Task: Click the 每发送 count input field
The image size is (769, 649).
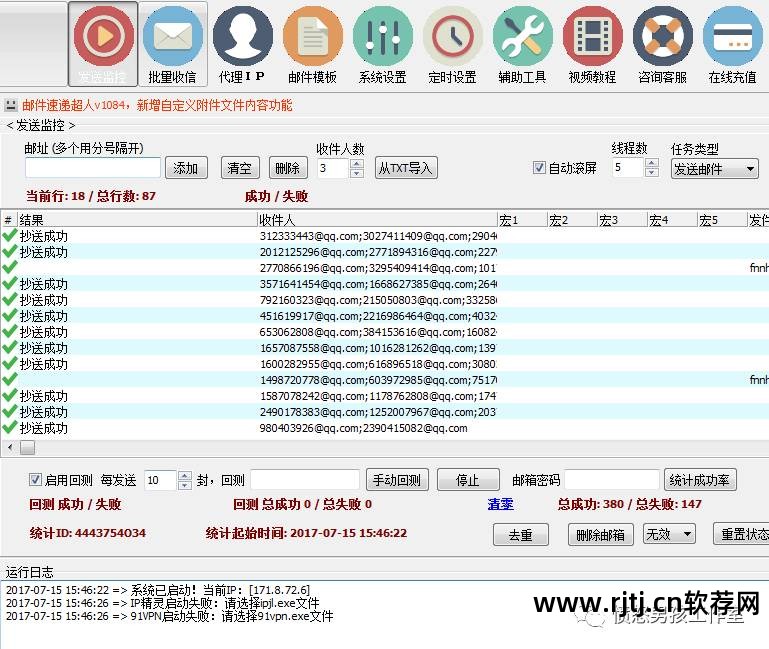Action: coord(161,480)
